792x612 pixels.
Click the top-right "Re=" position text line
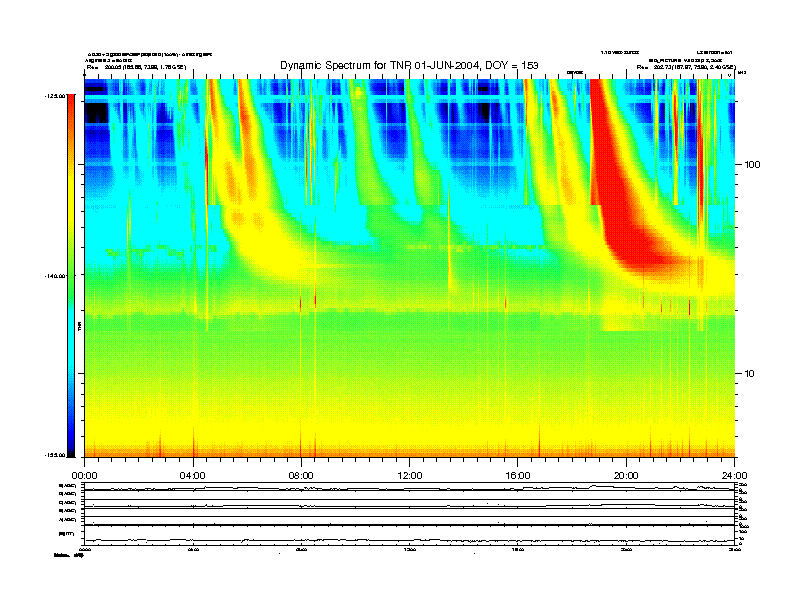tap(686, 67)
